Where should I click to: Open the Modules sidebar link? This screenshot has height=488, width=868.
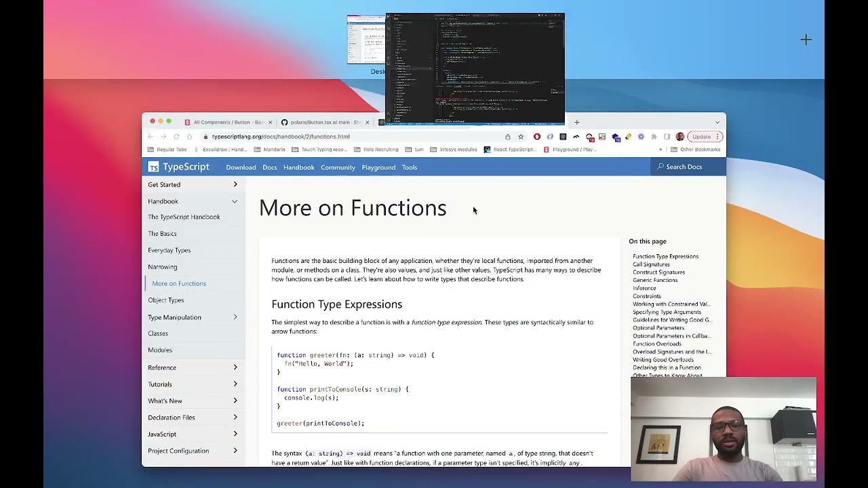[x=160, y=350]
